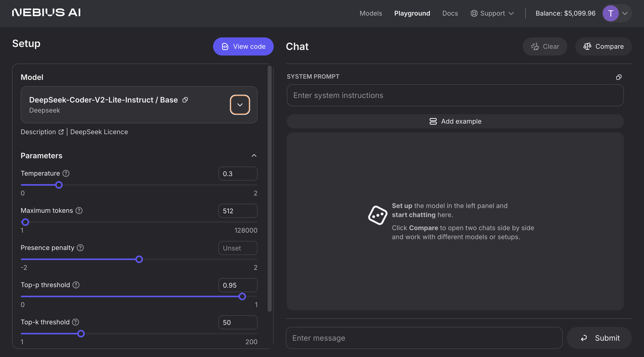
Task: Click the user avatar T icon
Action: (611, 13)
